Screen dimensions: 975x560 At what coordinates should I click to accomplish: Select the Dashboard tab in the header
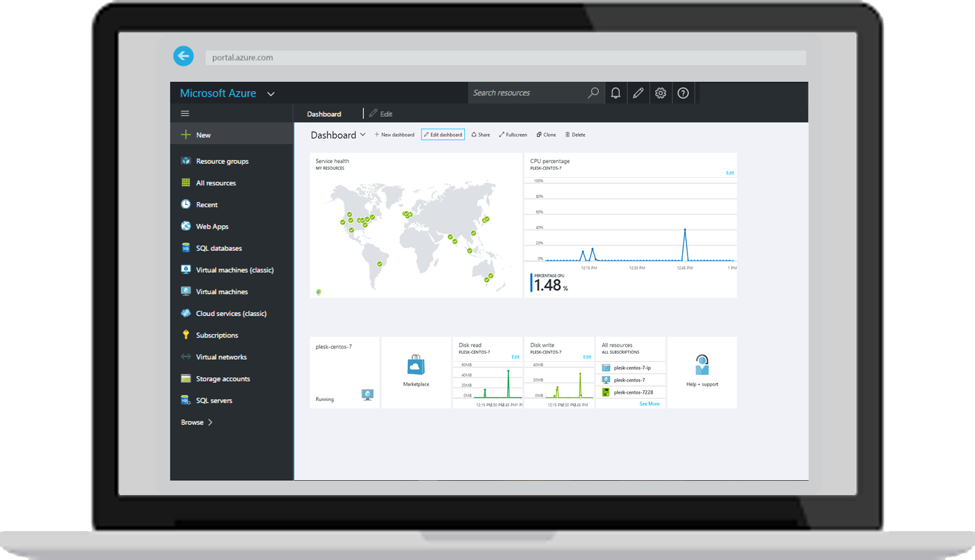coord(324,114)
